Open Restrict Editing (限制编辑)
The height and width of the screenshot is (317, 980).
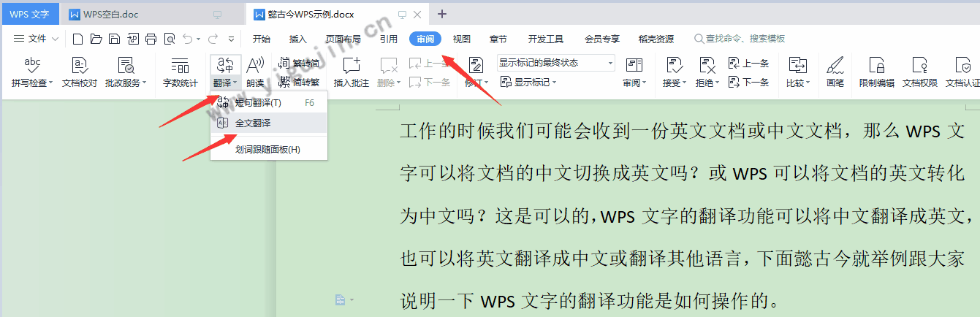[x=876, y=73]
